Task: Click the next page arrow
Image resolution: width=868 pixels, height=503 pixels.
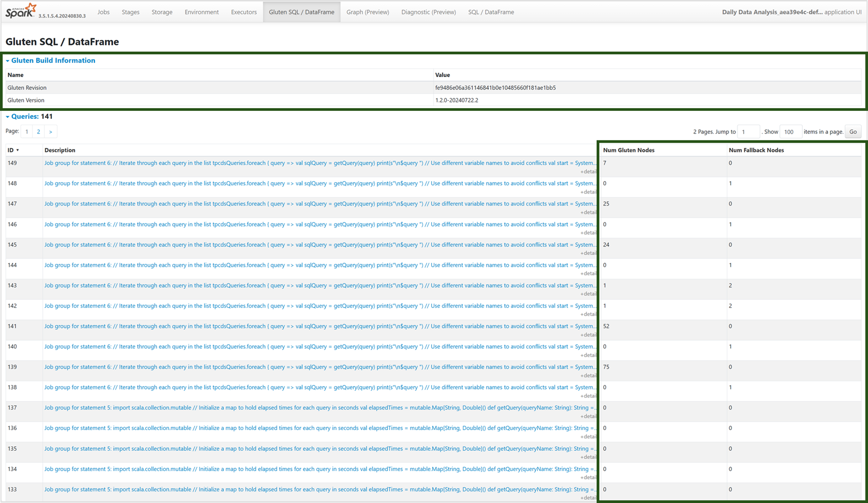Action: pos(51,131)
